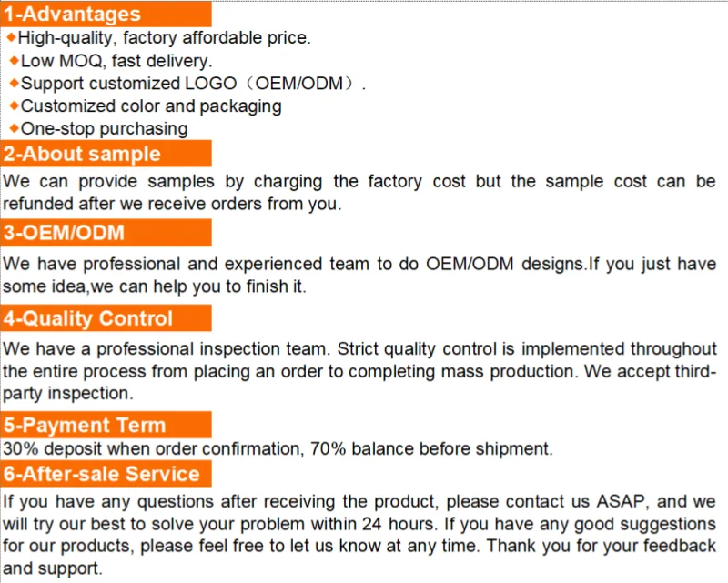This screenshot has height=583, width=728.
Task: Select the 1-Advantages orange header
Action: click(106, 14)
